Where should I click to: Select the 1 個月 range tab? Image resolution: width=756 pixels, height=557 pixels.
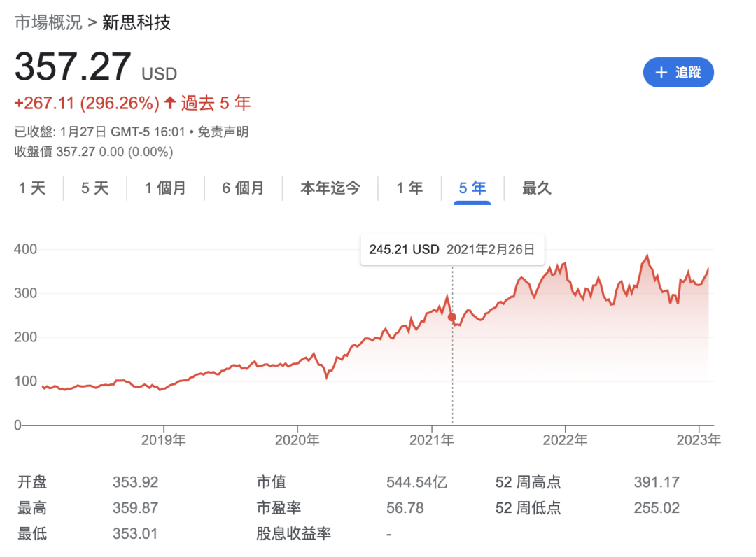(165, 188)
